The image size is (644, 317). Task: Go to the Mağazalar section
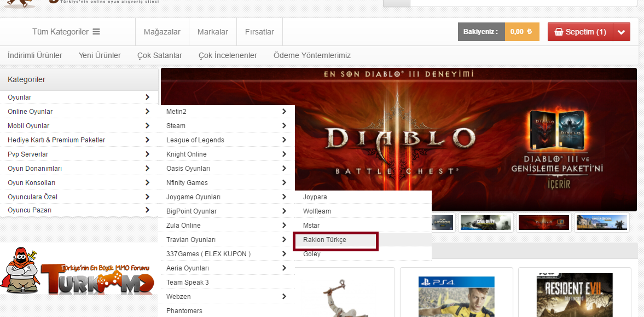[163, 32]
